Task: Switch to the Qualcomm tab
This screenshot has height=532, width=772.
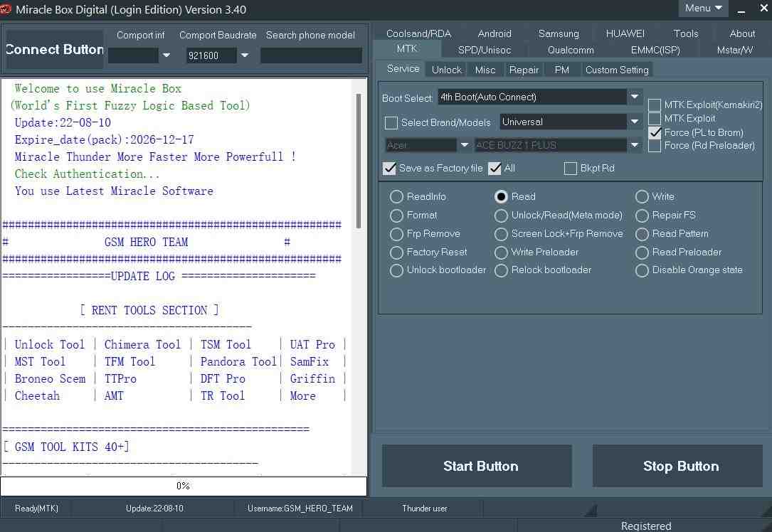Action: tap(571, 50)
